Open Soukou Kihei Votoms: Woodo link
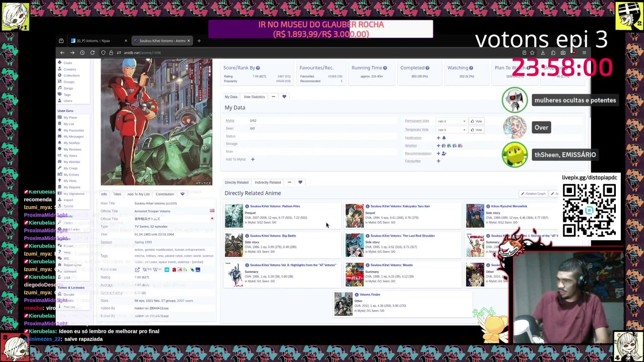The height and width of the screenshot is (362, 644). [x=391, y=265]
